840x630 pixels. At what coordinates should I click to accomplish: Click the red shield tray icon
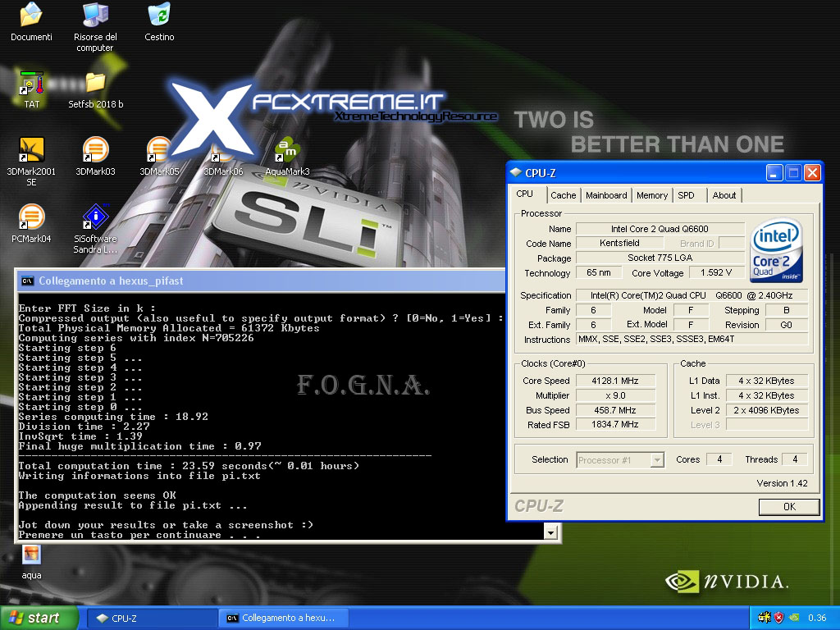click(778, 618)
